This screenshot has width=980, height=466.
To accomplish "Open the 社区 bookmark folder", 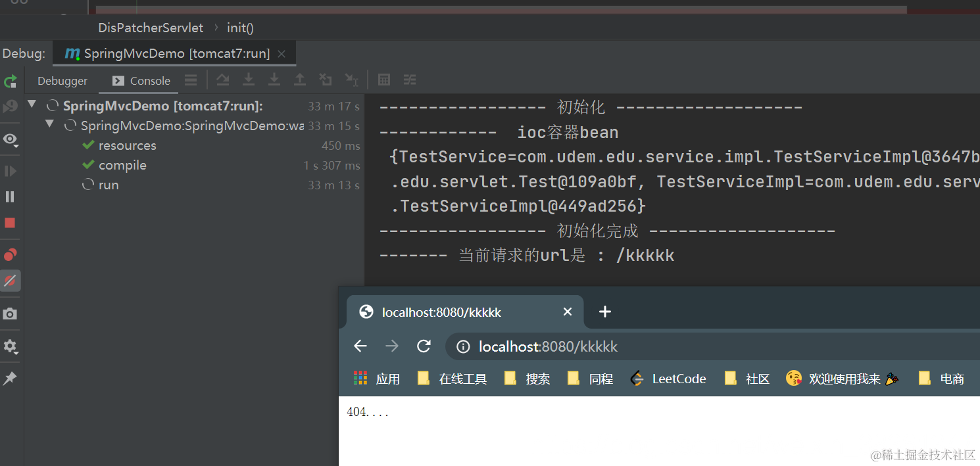I will click(747, 379).
